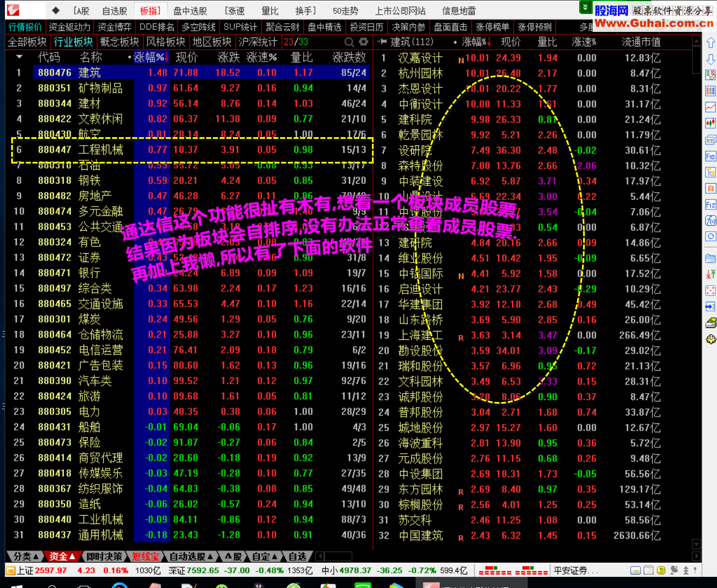Screen dimensions: 717x588
Task: Open 信息地雷 in top menu
Action: [x=459, y=11]
